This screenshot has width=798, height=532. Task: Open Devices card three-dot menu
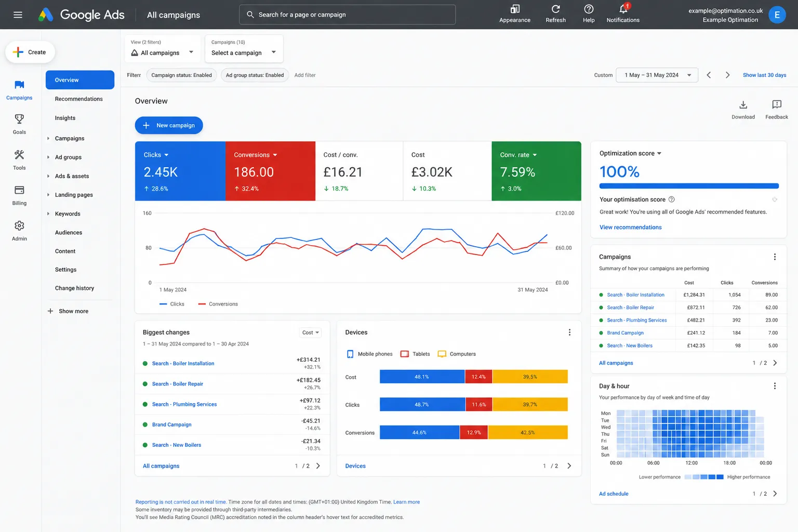click(x=569, y=332)
